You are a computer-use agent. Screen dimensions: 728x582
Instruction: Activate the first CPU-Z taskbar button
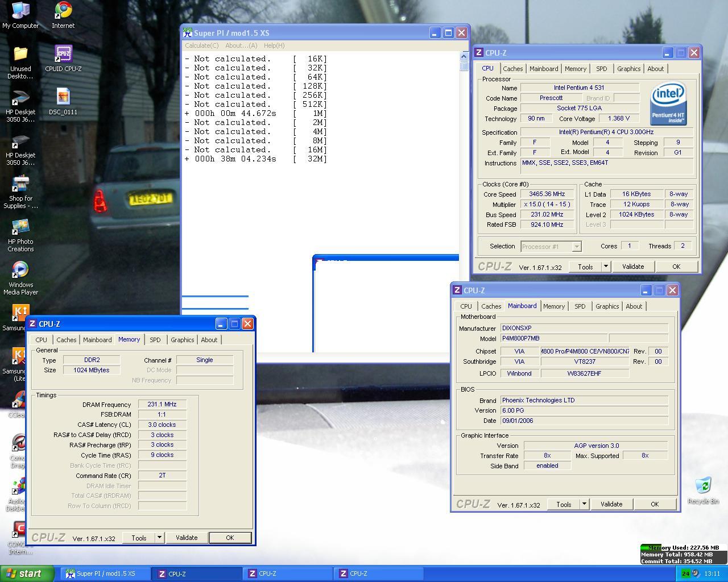coord(196,573)
